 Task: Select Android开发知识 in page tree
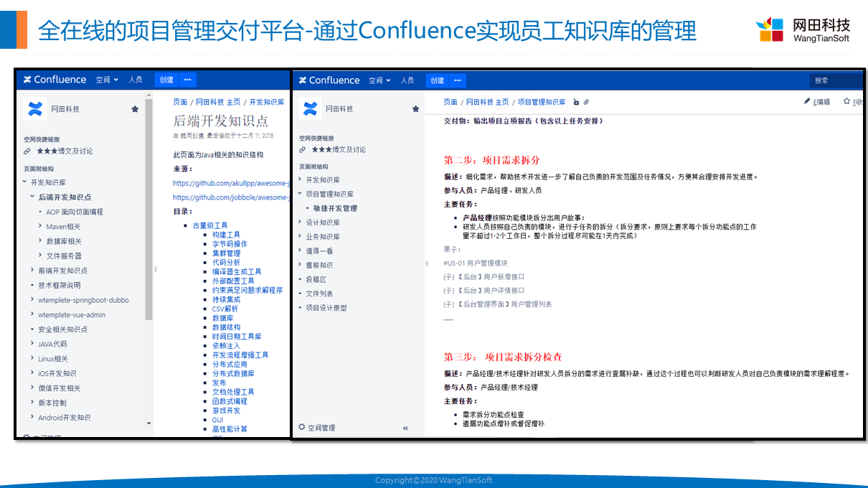65,418
